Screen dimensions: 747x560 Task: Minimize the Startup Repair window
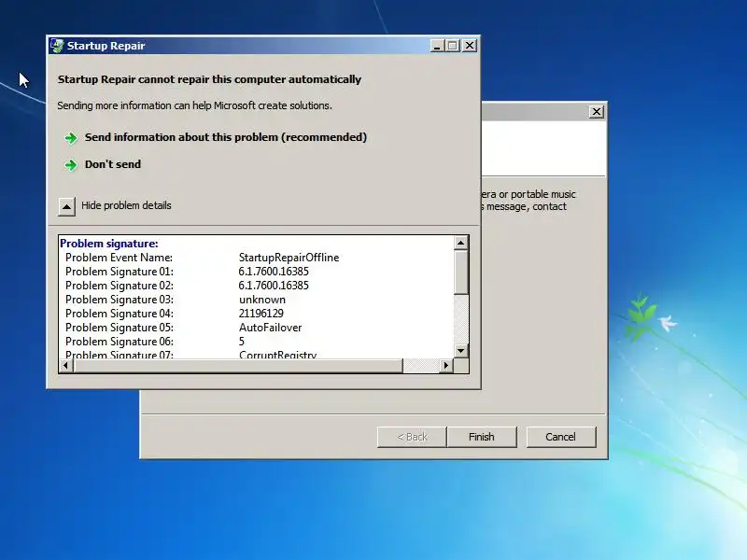pyautogui.click(x=437, y=46)
